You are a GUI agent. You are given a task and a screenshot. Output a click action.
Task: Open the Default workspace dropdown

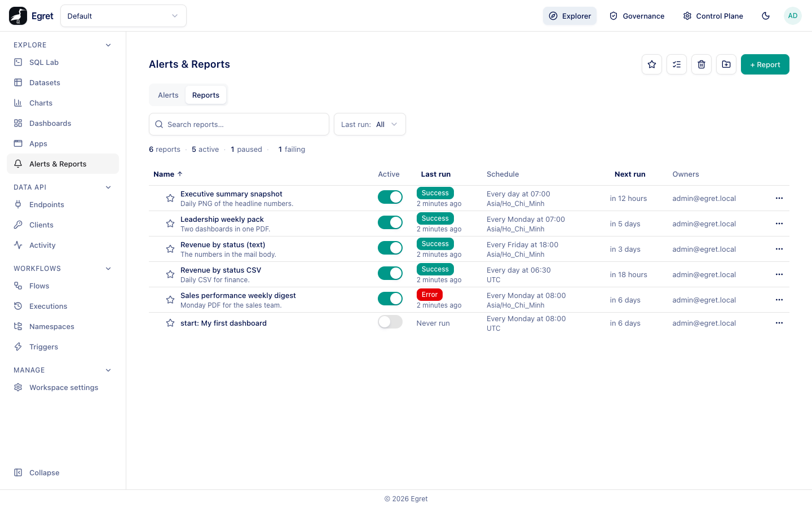[x=123, y=16]
